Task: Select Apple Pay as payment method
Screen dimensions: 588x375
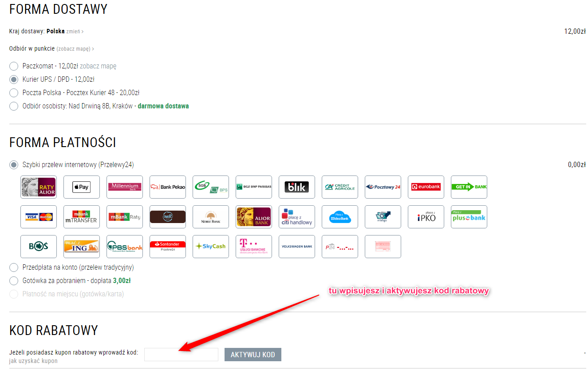Action: pyautogui.click(x=82, y=187)
